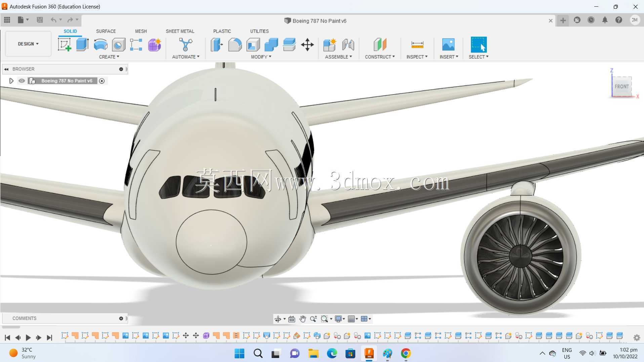Open the Help question mark icon
The width and height of the screenshot is (644, 362).
click(619, 20)
